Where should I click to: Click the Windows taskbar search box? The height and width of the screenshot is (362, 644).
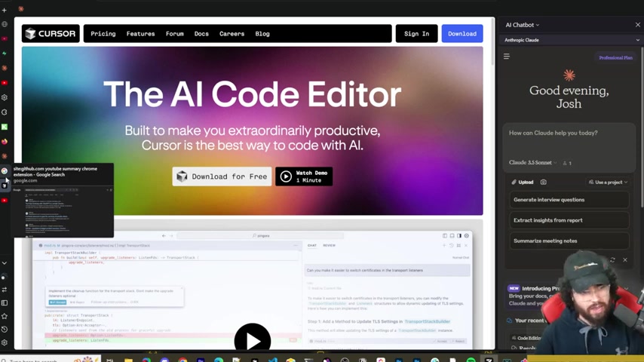coord(50,360)
